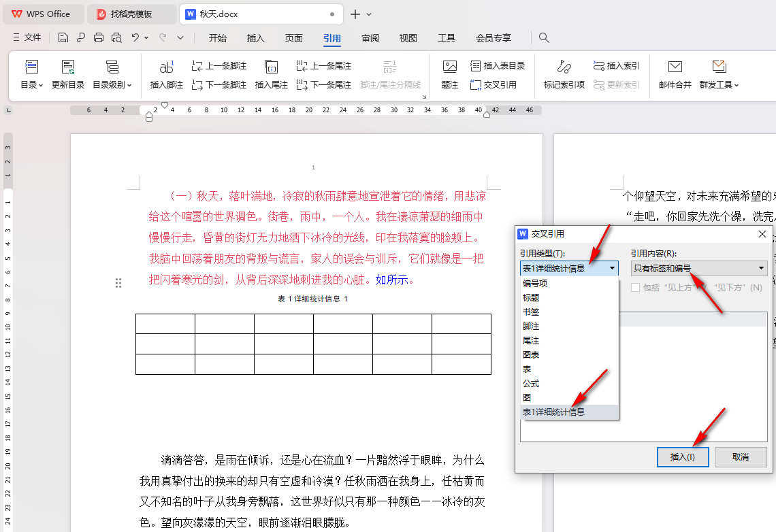Click the Print icon in quick toolbar

click(x=99, y=37)
